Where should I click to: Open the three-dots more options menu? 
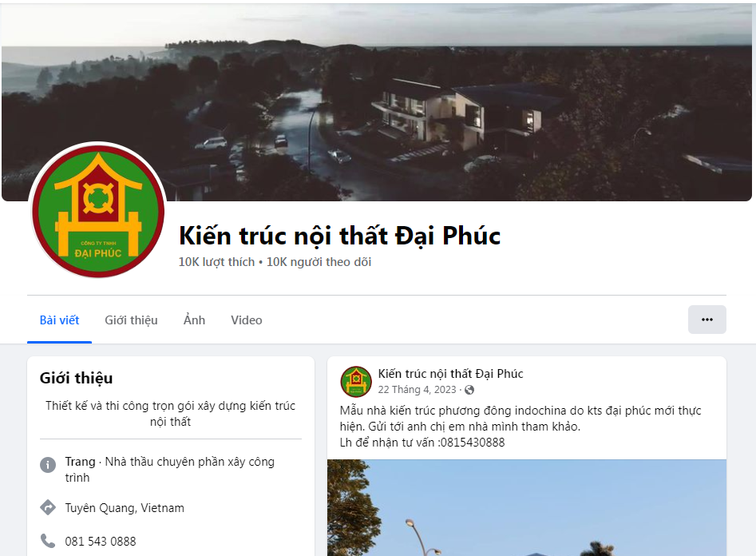[x=707, y=320]
